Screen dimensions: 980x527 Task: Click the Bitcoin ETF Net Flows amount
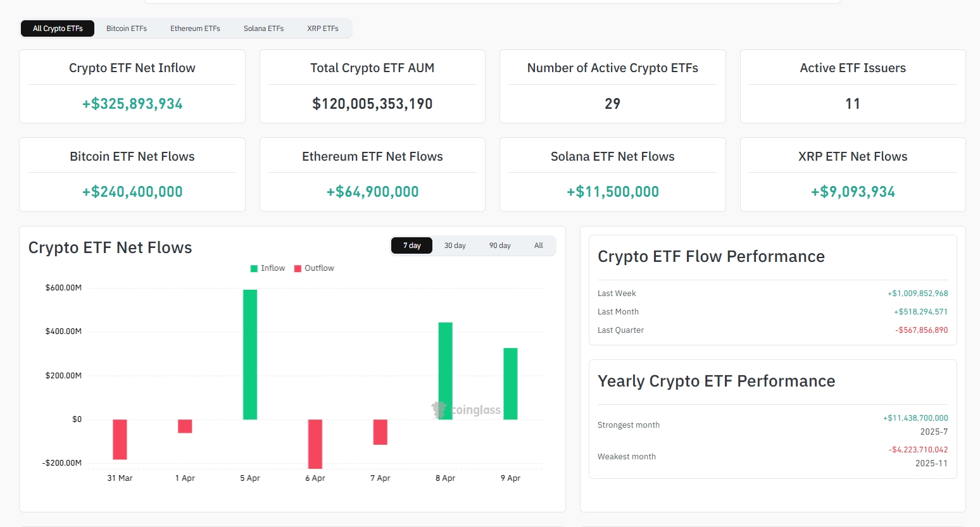132,191
